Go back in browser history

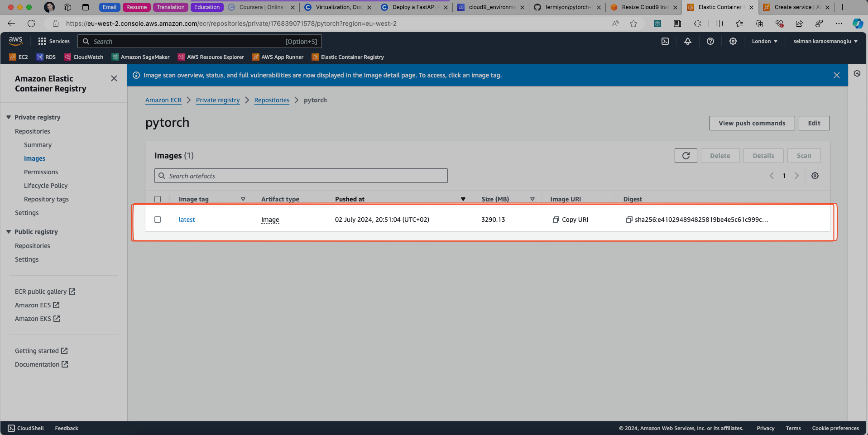tap(11, 24)
